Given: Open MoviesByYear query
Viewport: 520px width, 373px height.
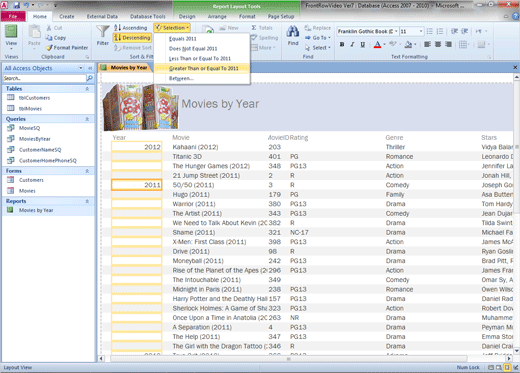Looking at the screenshot, I should click(x=34, y=139).
